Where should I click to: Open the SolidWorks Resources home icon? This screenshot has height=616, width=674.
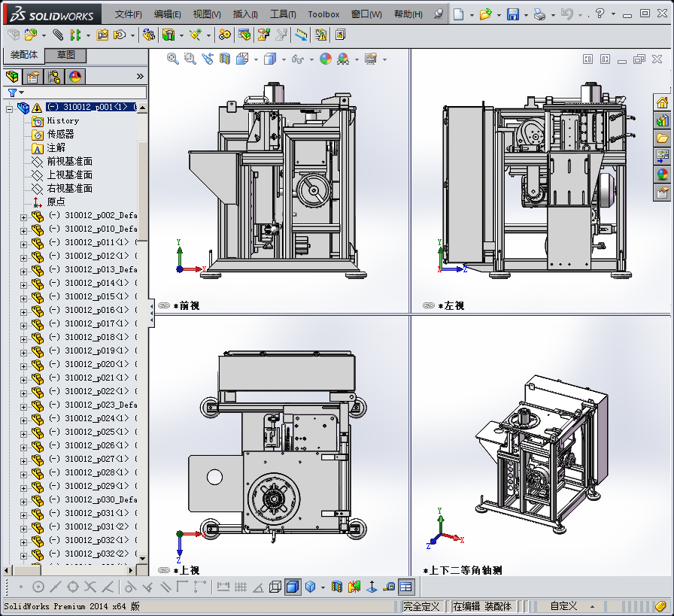coord(662,103)
